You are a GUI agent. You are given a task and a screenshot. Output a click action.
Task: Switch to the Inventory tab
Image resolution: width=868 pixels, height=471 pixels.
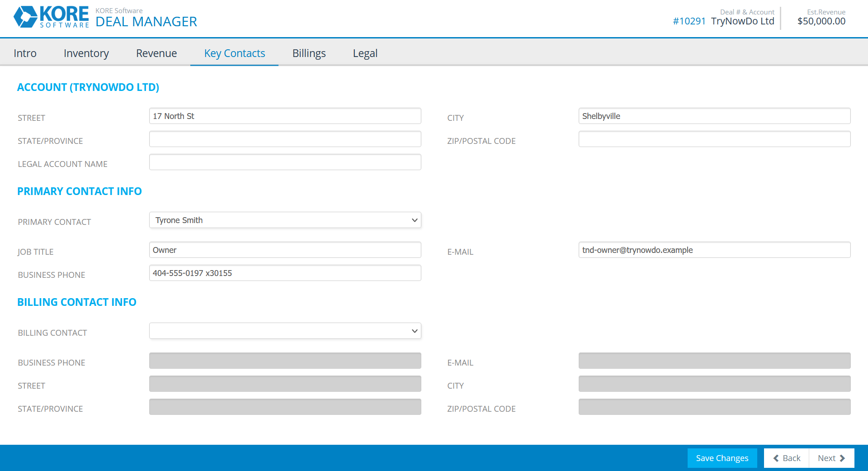(x=86, y=53)
